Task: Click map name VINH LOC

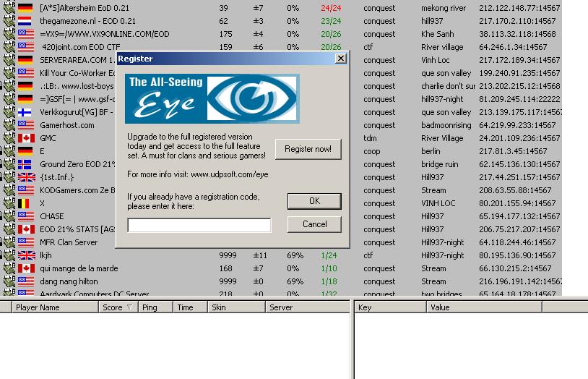Action: pyautogui.click(x=438, y=203)
